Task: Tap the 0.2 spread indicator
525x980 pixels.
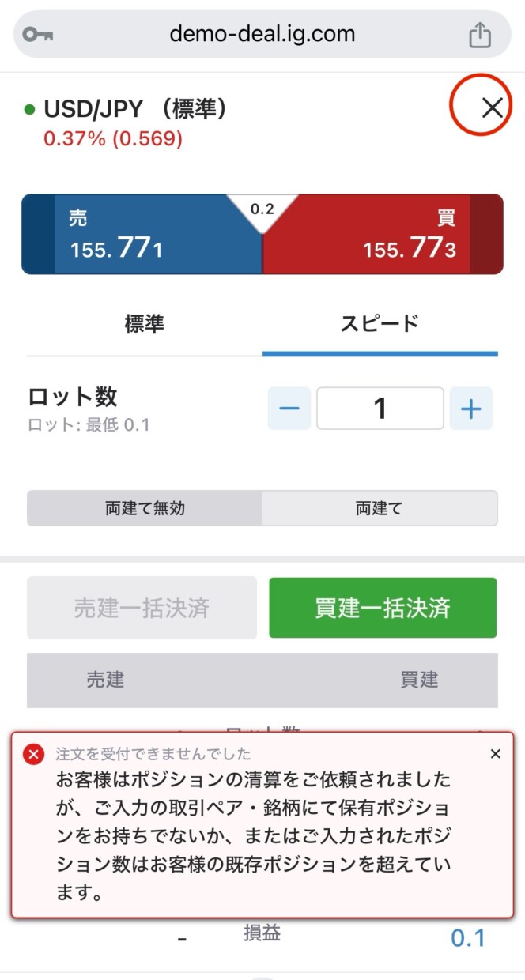Action: [262, 209]
